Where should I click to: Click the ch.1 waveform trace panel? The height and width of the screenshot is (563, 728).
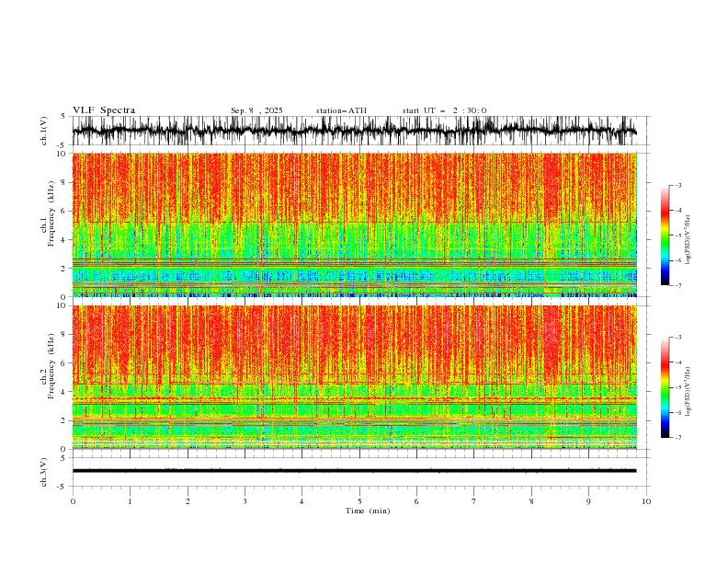click(359, 131)
